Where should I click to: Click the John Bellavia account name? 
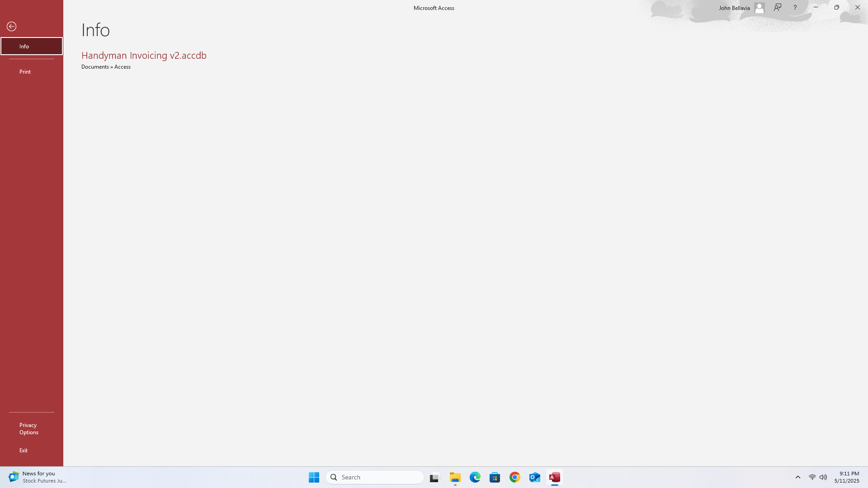(734, 8)
